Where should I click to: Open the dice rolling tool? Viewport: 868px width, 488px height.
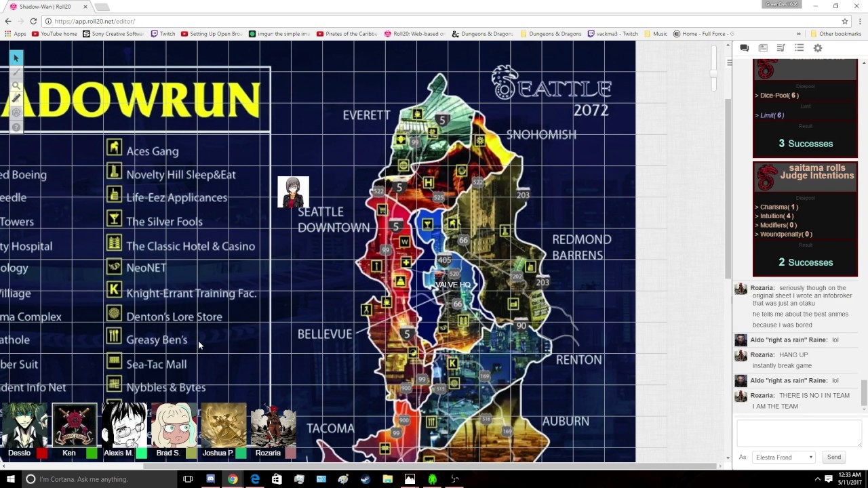pos(16,113)
